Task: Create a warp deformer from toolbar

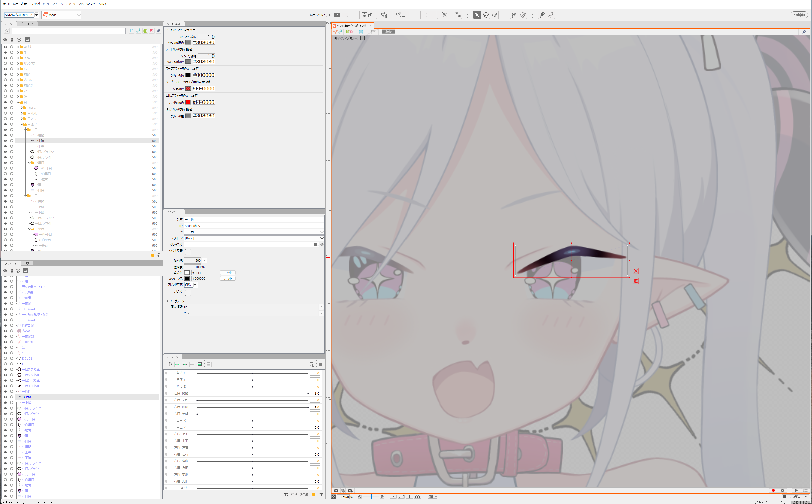Action: [428, 15]
